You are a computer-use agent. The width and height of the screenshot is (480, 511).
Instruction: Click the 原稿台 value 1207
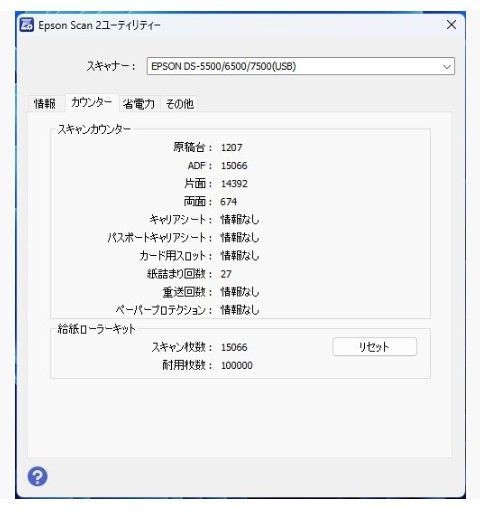[x=231, y=147]
